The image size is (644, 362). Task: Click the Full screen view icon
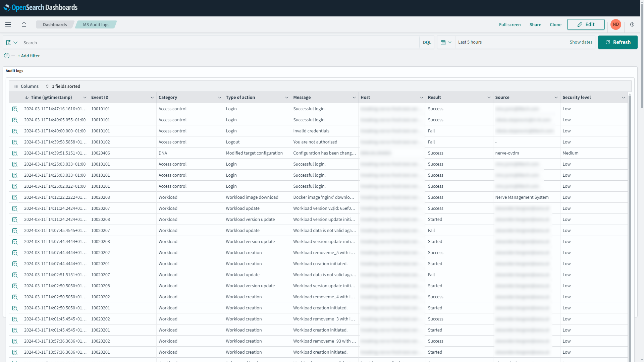coord(509,24)
